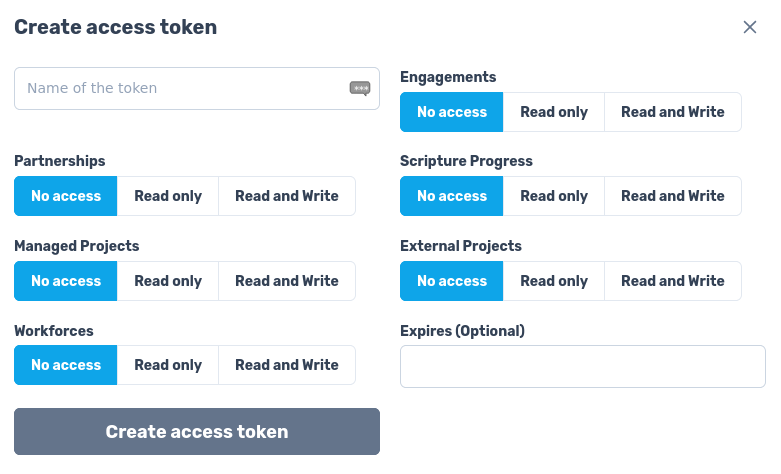Set Engagements to No access
The image size is (781, 474).
click(x=451, y=112)
